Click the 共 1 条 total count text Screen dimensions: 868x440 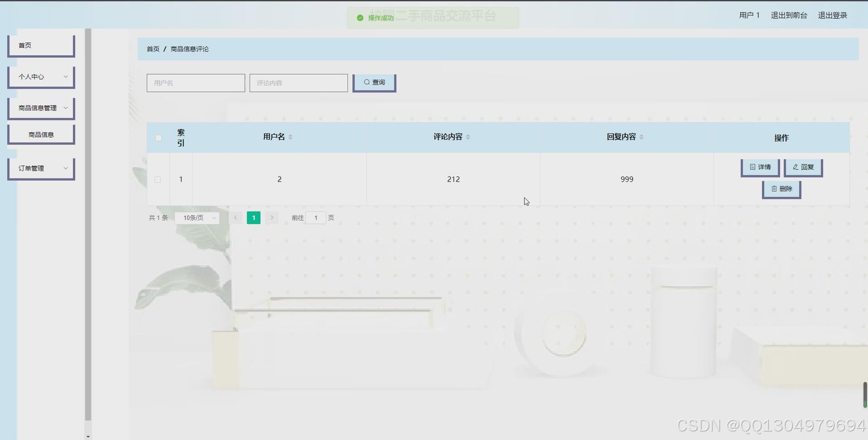pos(158,218)
